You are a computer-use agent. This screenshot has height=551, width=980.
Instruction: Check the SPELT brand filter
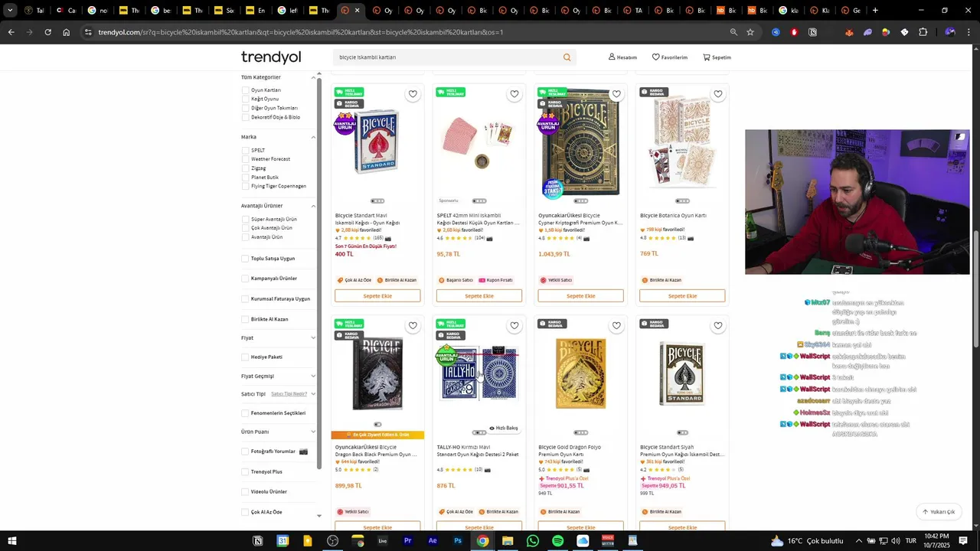[246, 151]
